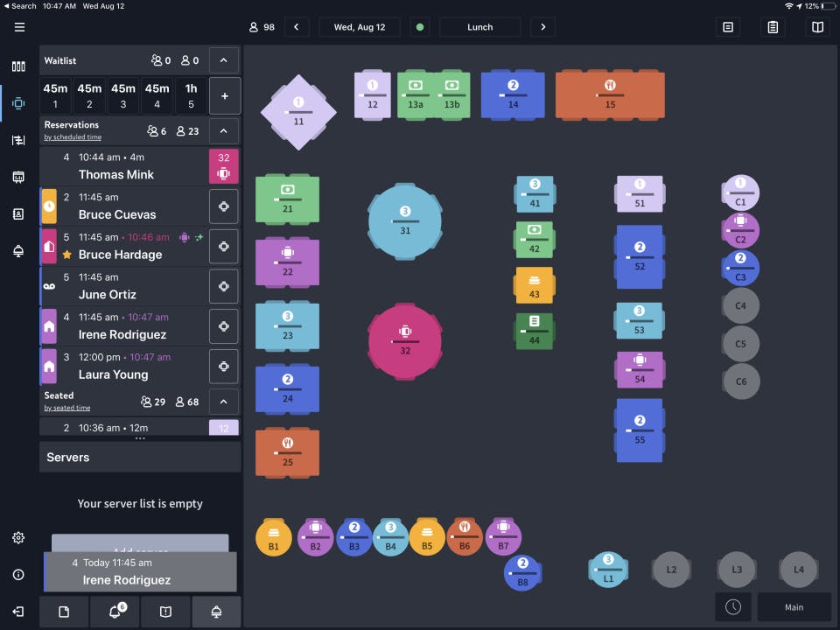Select the floor plan view in the sidebar

18,103
